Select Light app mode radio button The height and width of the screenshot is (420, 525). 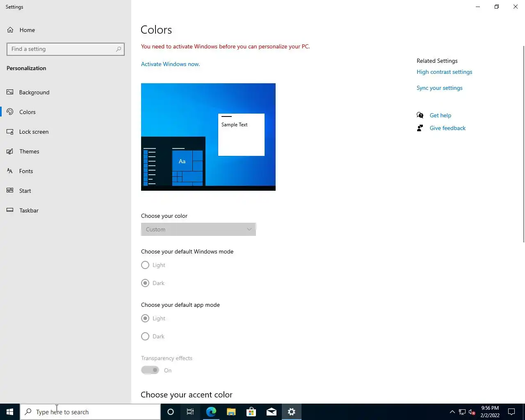pos(145,318)
